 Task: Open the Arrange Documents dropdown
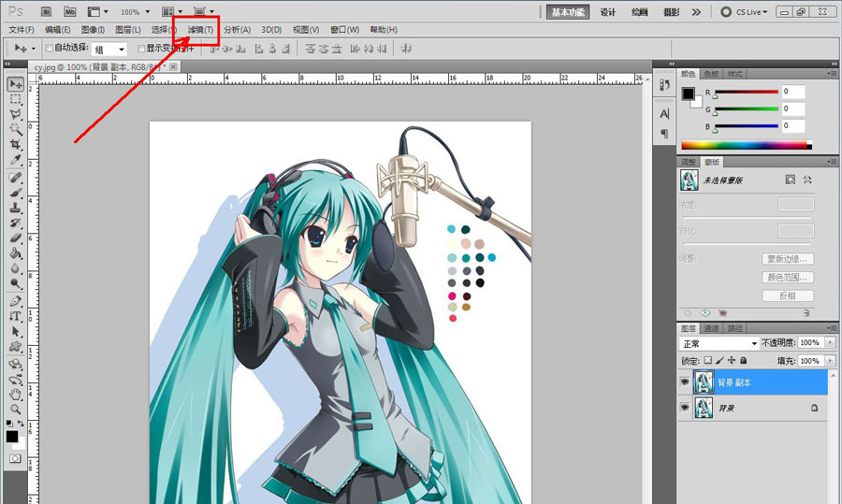pyautogui.click(x=172, y=11)
